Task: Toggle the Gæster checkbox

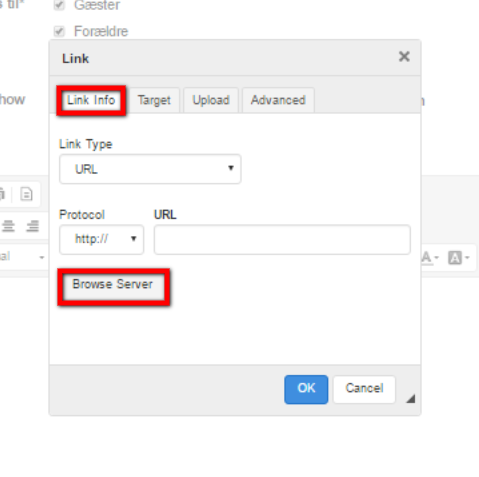Action: click(x=59, y=5)
